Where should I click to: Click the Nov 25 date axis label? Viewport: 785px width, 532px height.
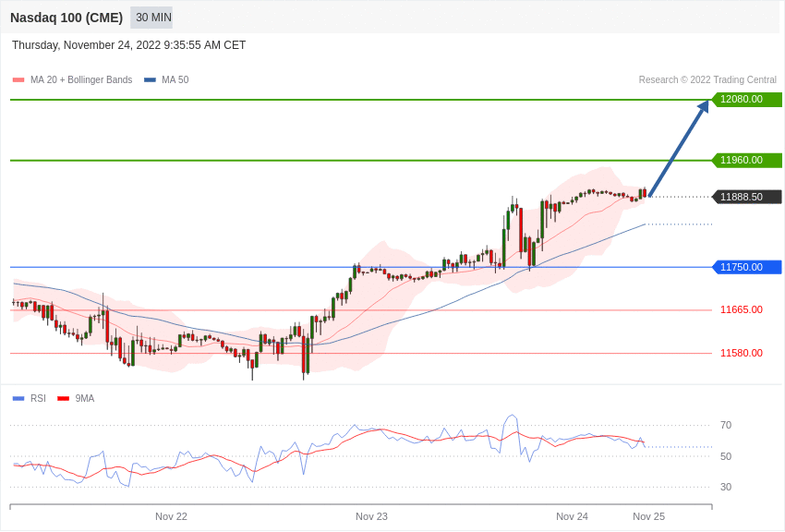click(x=649, y=516)
